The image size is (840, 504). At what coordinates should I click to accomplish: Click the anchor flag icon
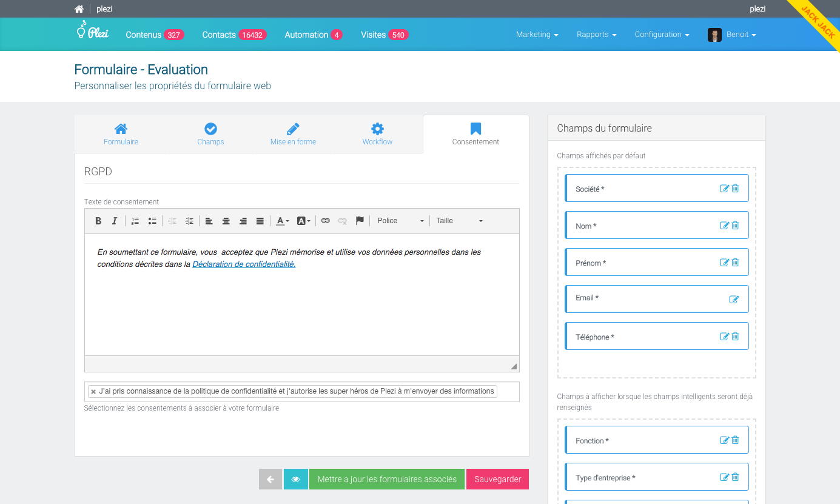360,221
